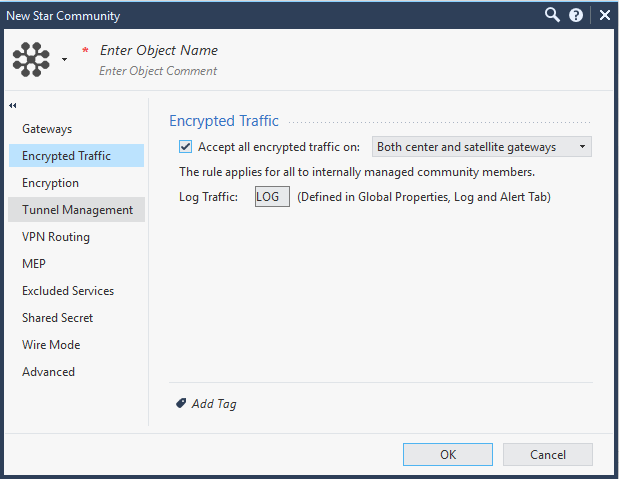619x479 pixels.
Task: Close the New Star Community dialog
Action: (x=604, y=15)
